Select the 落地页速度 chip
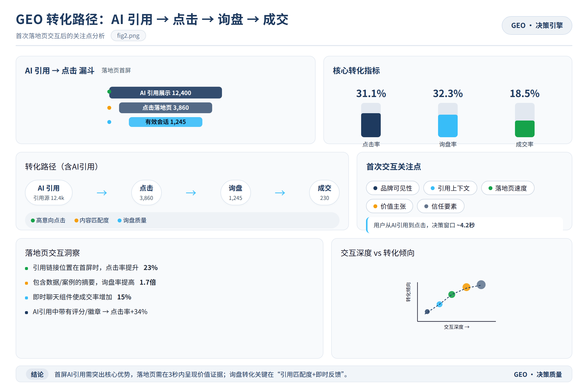Image resolution: width=588 pixels, height=392 pixels. [508, 188]
